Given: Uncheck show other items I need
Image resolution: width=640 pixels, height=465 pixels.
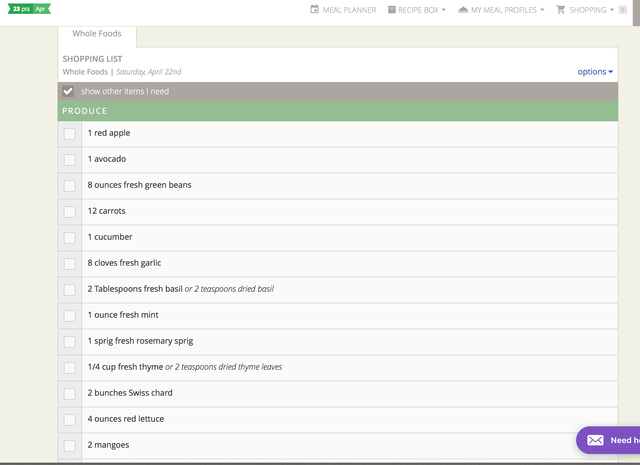Looking at the screenshot, I should [x=68, y=91].
